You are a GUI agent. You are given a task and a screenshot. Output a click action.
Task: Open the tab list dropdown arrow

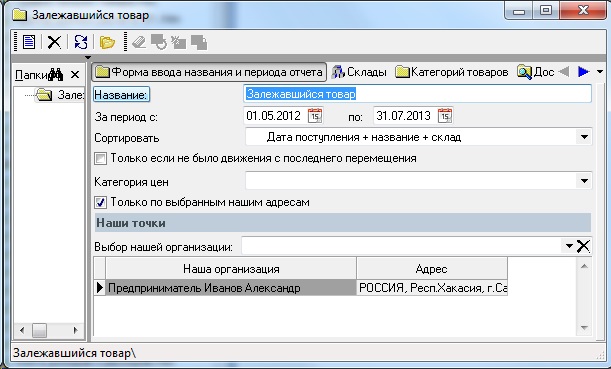tap(600, 72)
